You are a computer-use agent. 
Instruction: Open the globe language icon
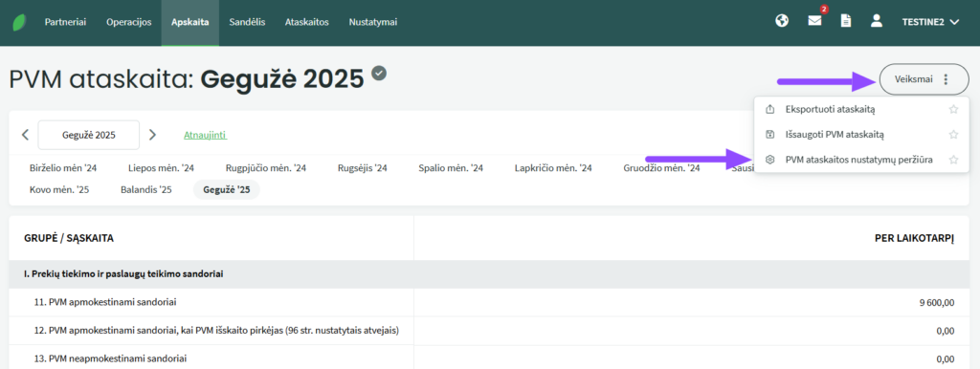pyautogui.click(x=781, y=21)
